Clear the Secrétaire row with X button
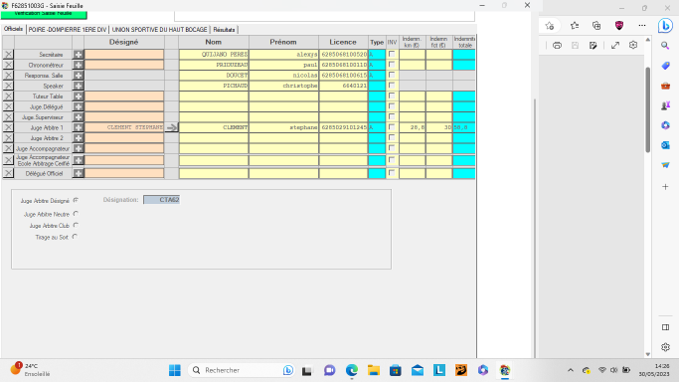 click(8, 55)
